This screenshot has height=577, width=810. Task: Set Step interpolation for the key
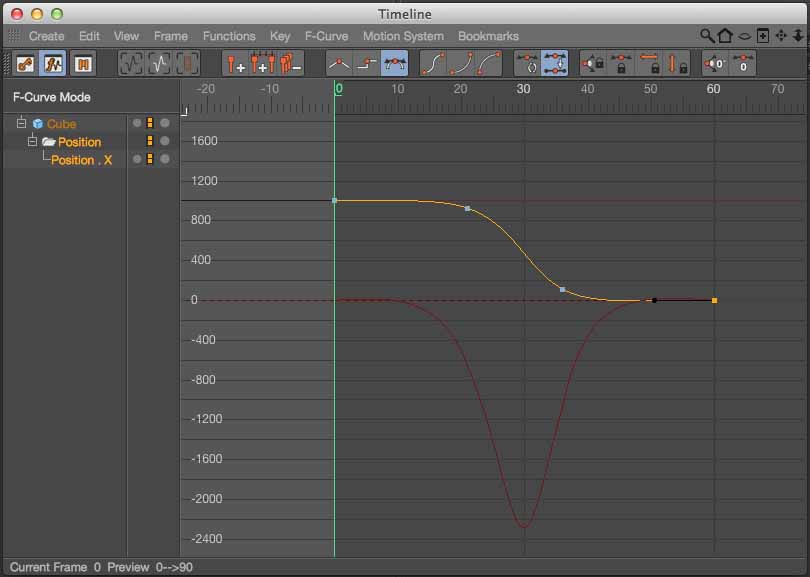tap(367, 64)
